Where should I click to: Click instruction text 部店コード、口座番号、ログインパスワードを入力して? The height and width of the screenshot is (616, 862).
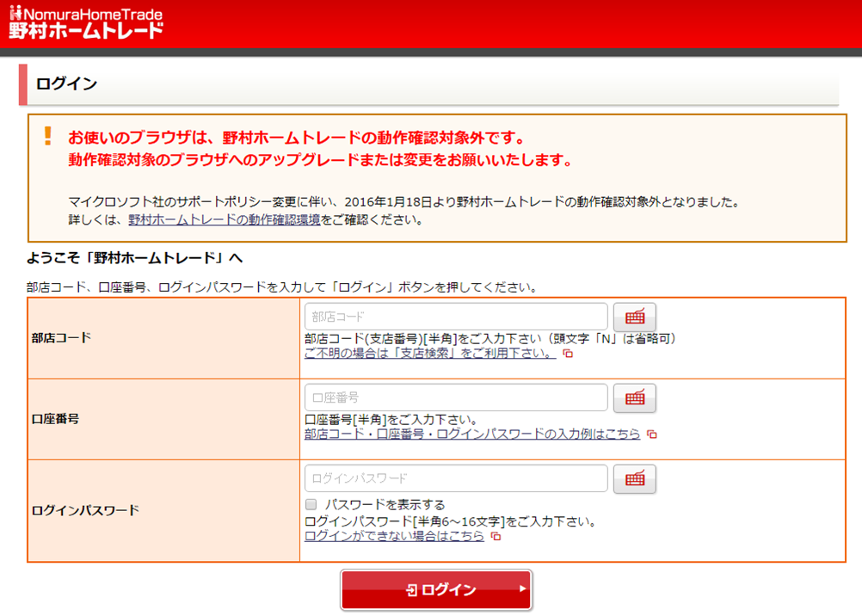pos(281,287)
